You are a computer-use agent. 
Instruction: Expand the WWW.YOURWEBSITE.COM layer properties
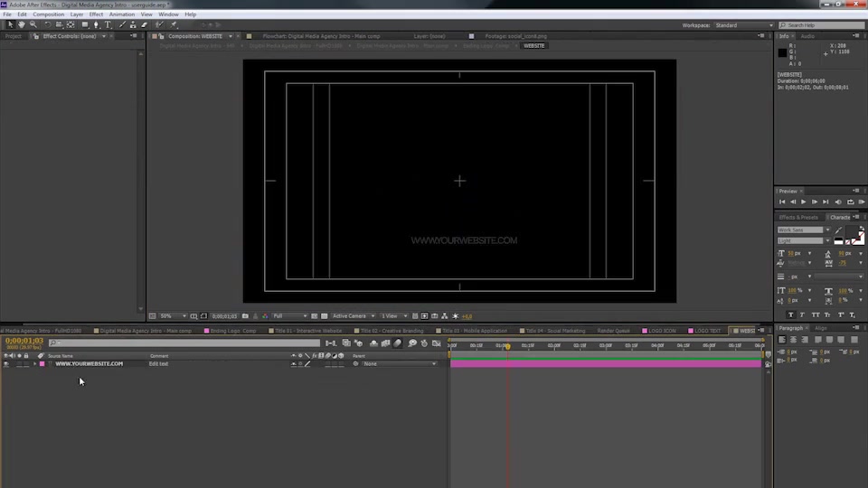pyautogui.click(x=35, y=364)
